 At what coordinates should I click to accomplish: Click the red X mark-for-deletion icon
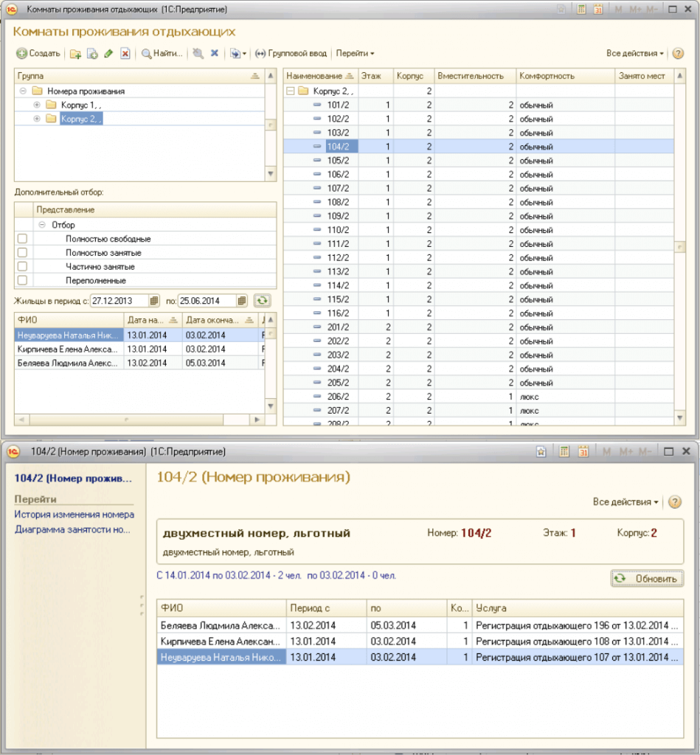(x=125, y=54)
